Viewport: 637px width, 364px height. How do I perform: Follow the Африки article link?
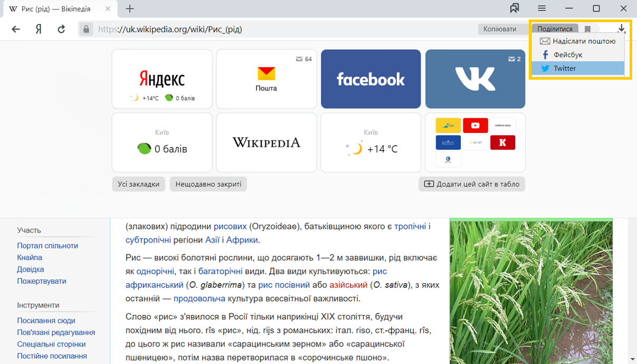(242, 240)
